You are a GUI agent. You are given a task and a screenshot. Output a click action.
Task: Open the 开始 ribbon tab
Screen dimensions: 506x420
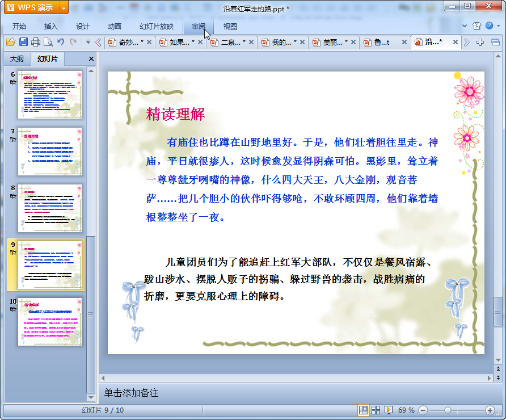(19, 27)
